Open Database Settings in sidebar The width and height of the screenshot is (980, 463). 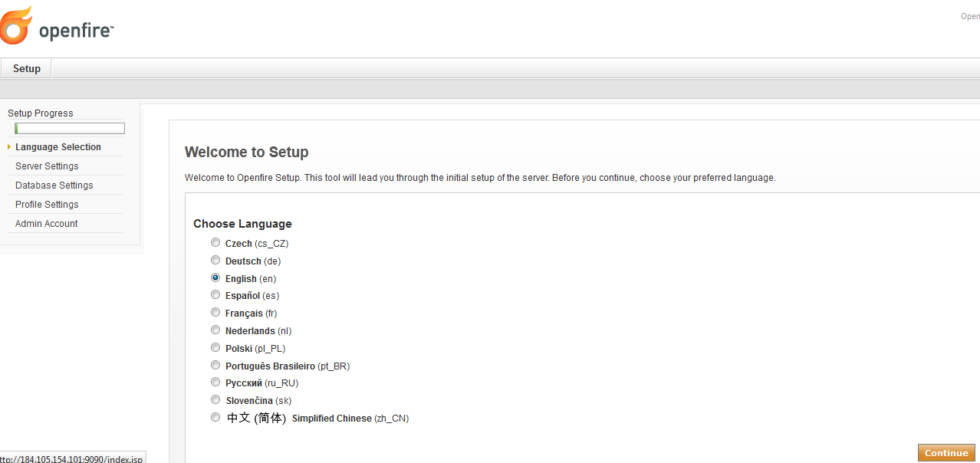pyautogui.click(x=54, y=186)
